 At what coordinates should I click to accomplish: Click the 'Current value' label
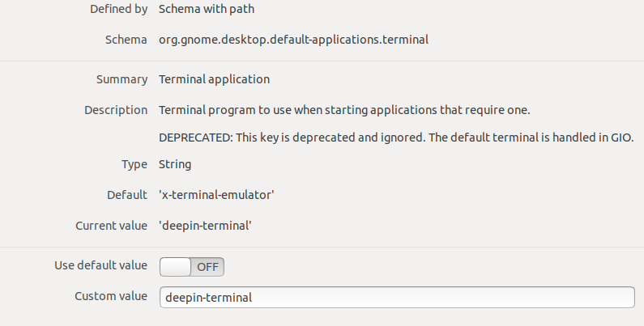tap(111, 226)
